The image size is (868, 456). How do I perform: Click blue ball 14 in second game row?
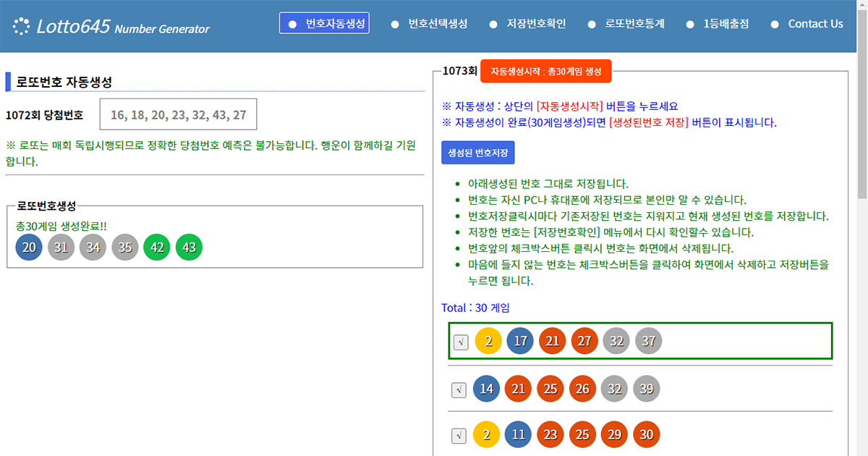click(487, 389)
